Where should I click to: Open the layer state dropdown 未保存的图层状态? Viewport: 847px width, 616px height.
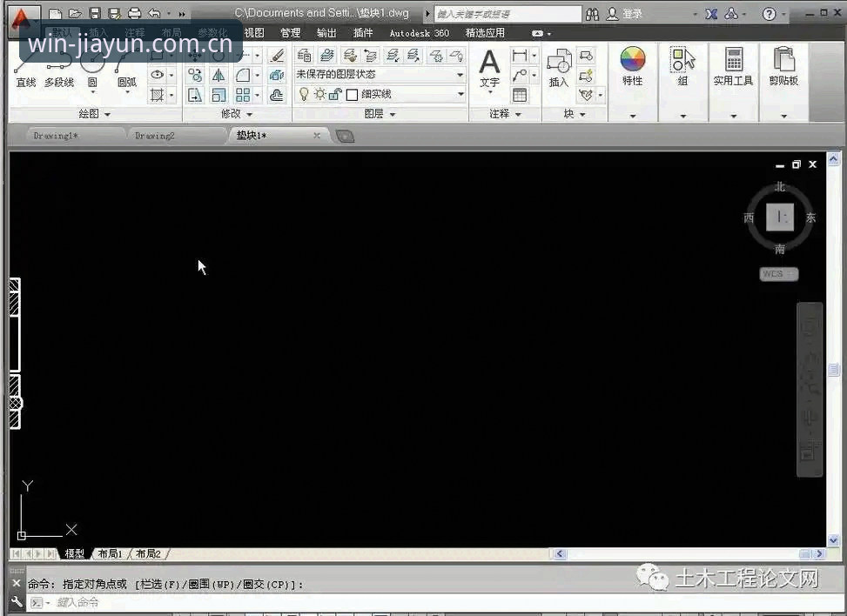coord(380,75)
